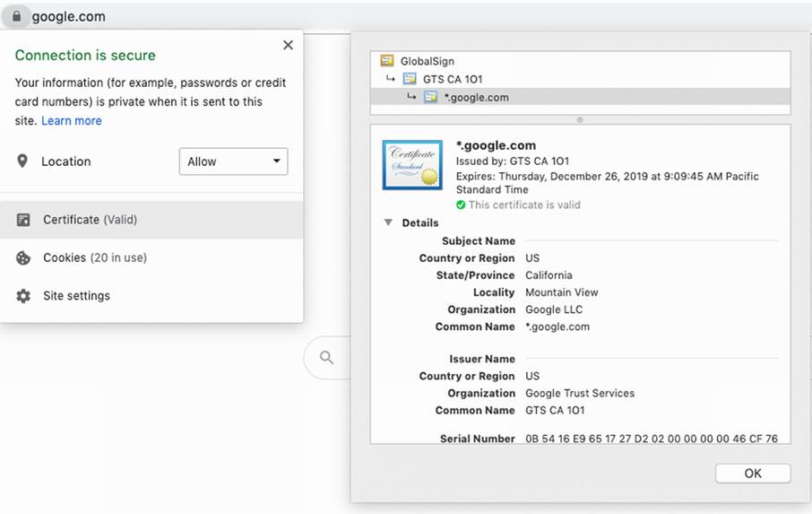The width and height of the screenshot is (812, 514).
Task: Click the GlobalSign root certificate icon
Action: pos(387,61)
